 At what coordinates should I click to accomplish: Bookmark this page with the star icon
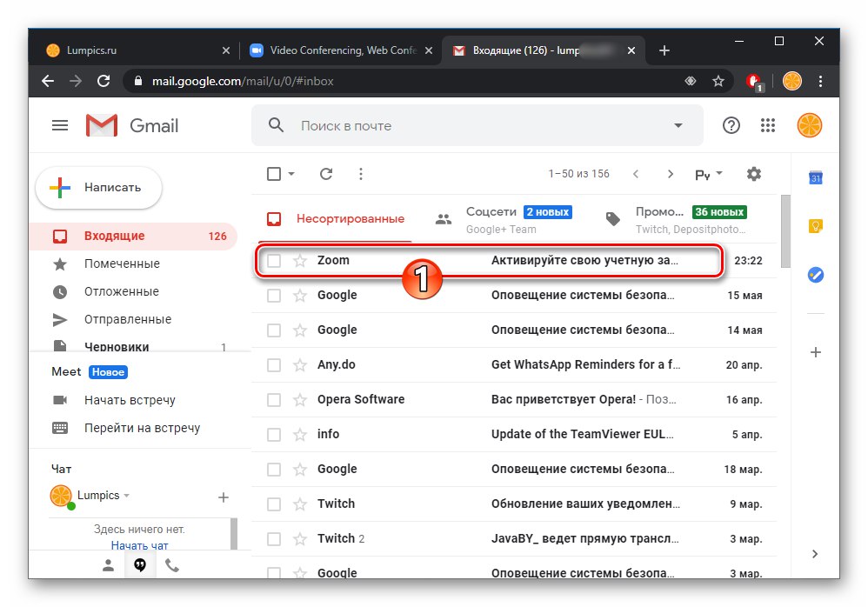point(718,82)
